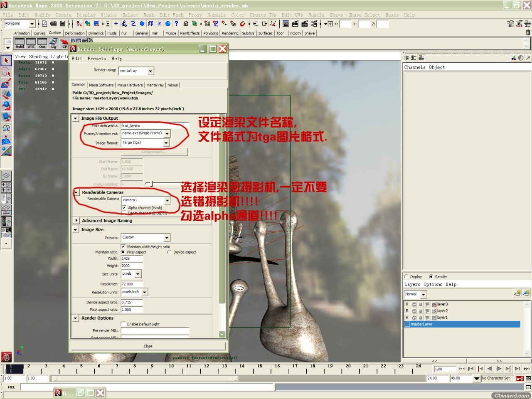Click go to start of playback range
The height and width of the screenshot is (399, 532).
461,369
